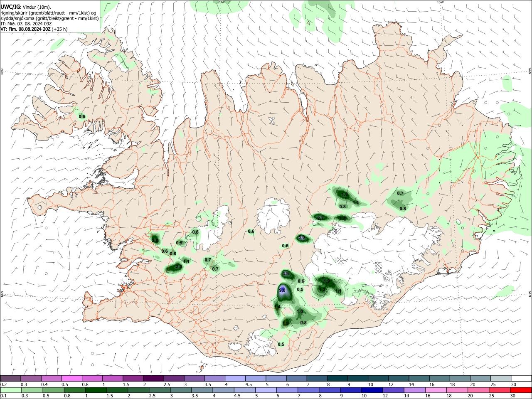Click the 1.6 value near the south coast
Image resolution: width=532 pixels, height=399 pixels.
tap(286, 323)
